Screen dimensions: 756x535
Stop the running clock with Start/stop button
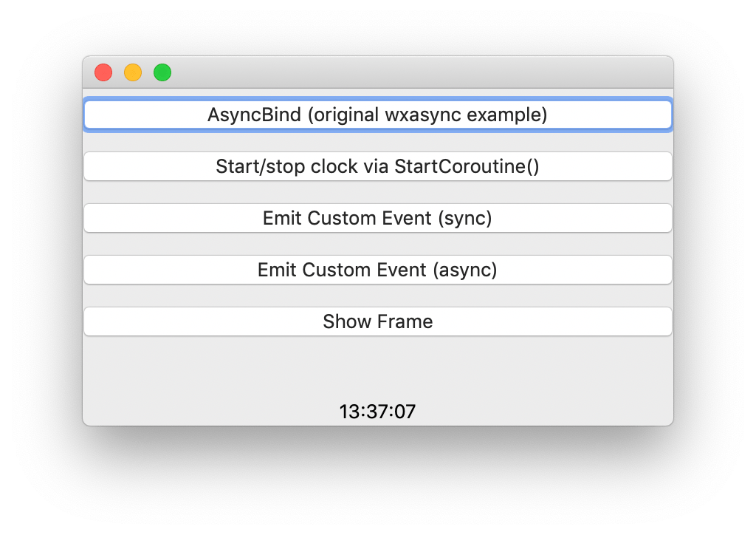377,166
